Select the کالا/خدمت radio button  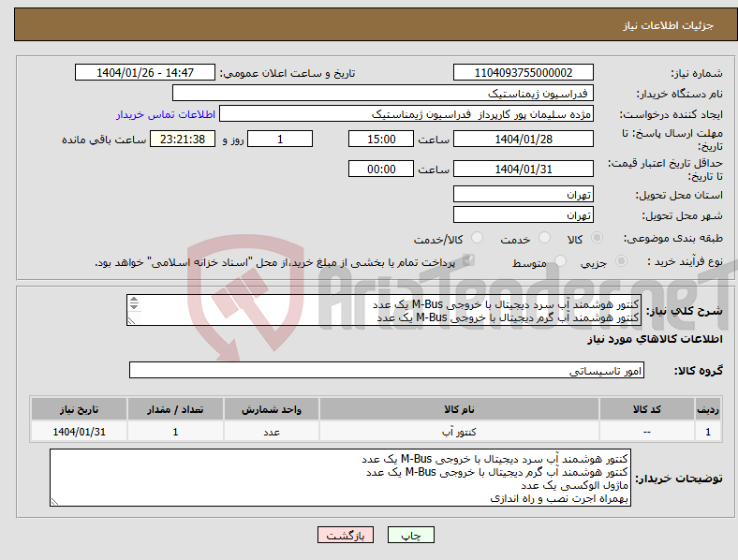477,238
